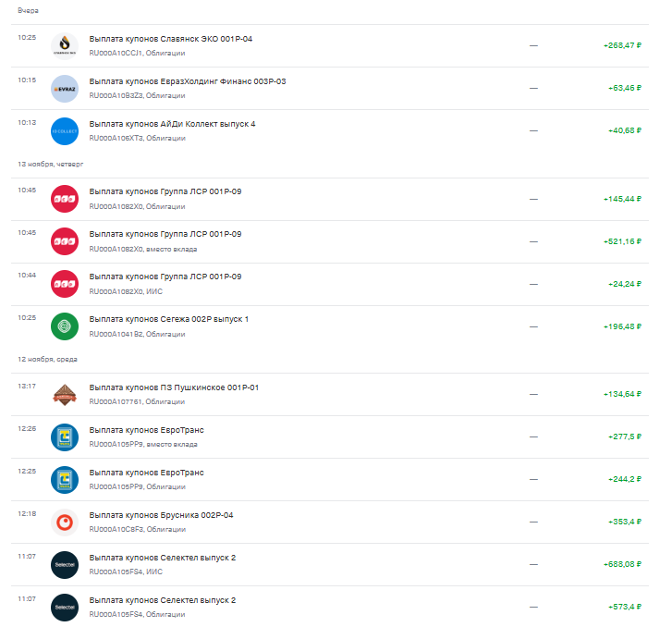Click the ПЗ Пушкинское diamond logo icon
672x627 pixels.
click(65, 395)
